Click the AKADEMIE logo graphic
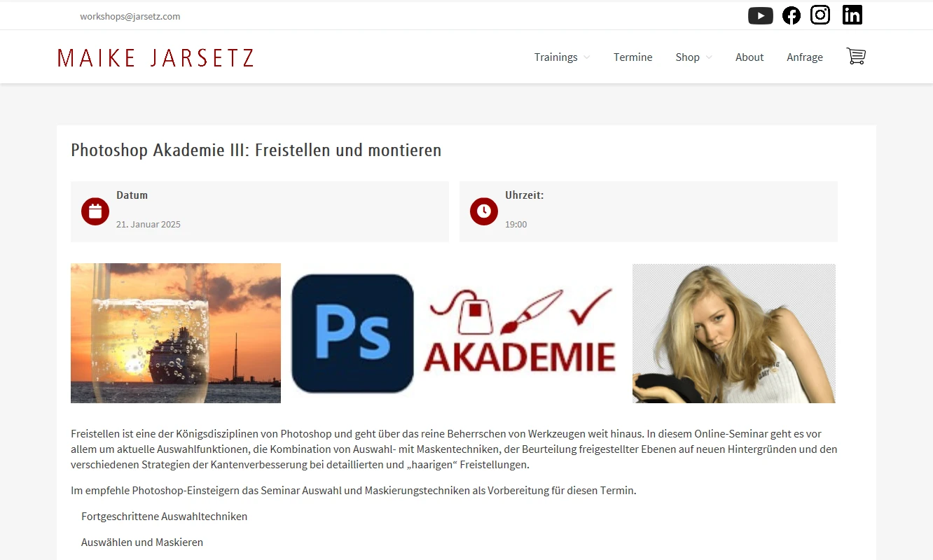The height and width of the screenshot is (560, 933). (x=520, y=330)
